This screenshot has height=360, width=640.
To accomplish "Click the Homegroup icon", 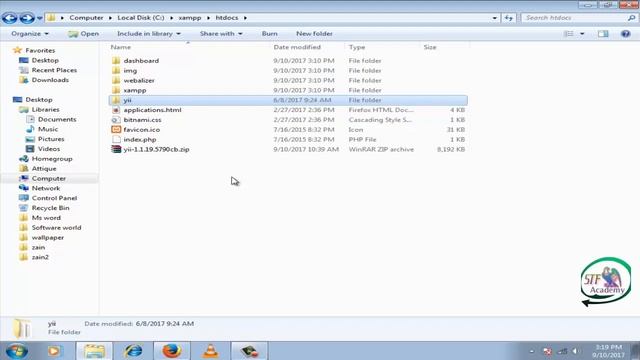I will [24, 159].
